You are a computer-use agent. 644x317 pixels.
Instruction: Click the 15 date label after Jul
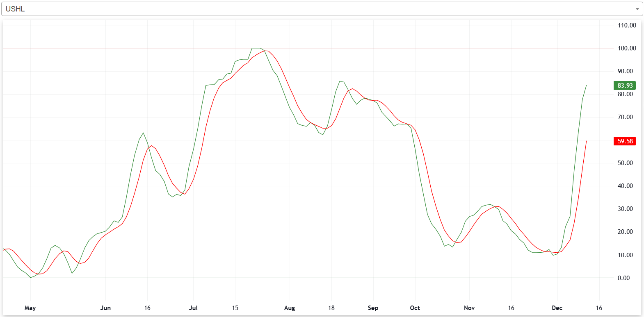pyautogui.click(x=235, y=308)
